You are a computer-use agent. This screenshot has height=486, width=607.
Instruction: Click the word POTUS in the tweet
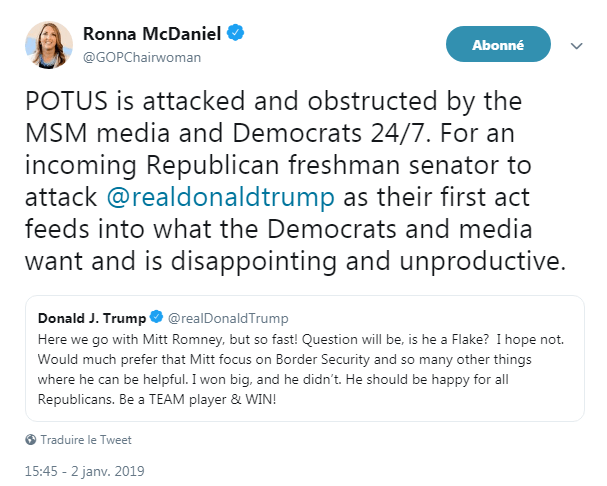[x=60, y=102]
